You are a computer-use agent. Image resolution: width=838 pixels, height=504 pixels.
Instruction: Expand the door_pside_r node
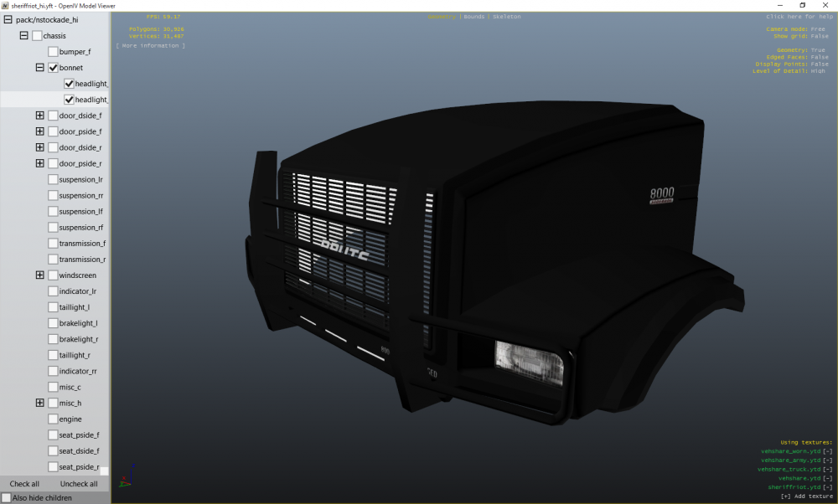(40, 163)
